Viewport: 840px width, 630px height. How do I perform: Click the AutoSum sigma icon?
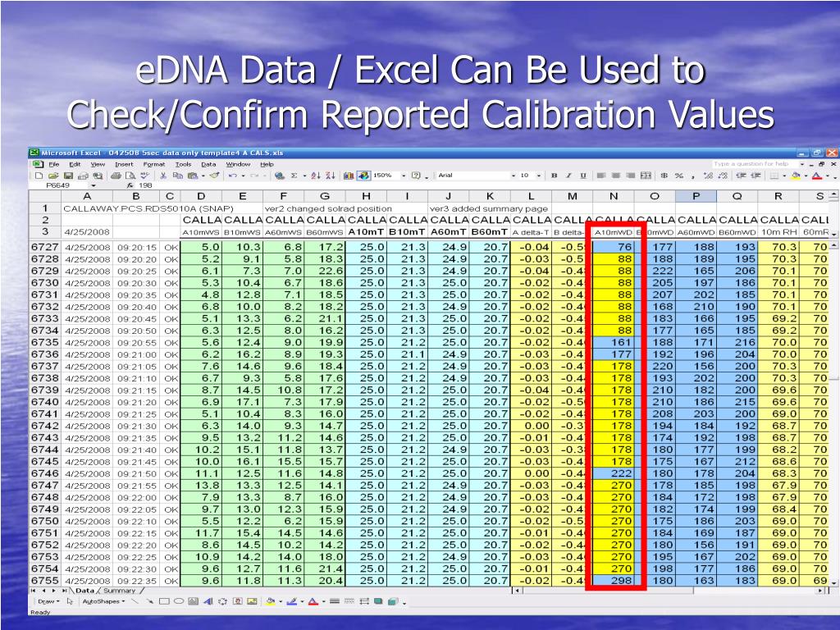click(294, 176)
